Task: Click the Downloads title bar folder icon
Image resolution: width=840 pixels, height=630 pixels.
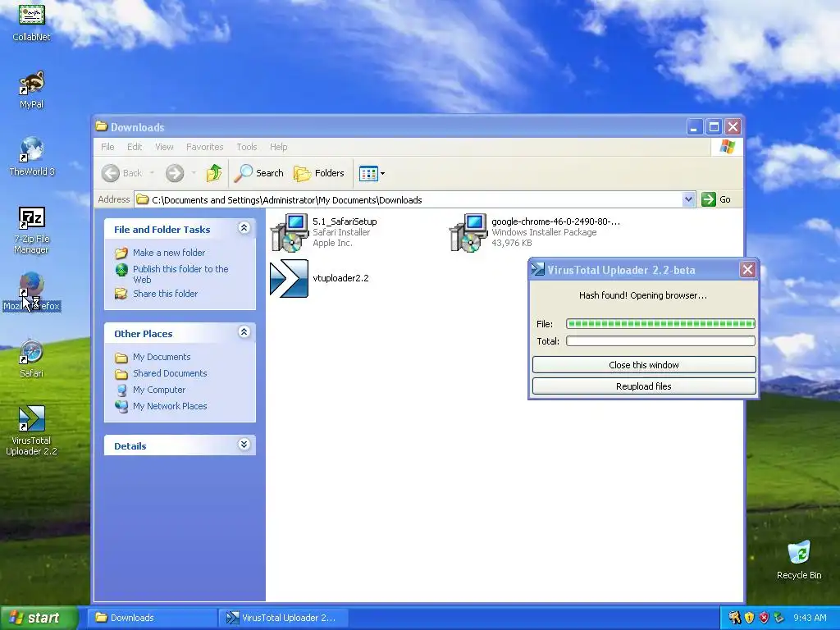Action: [101, 126]
